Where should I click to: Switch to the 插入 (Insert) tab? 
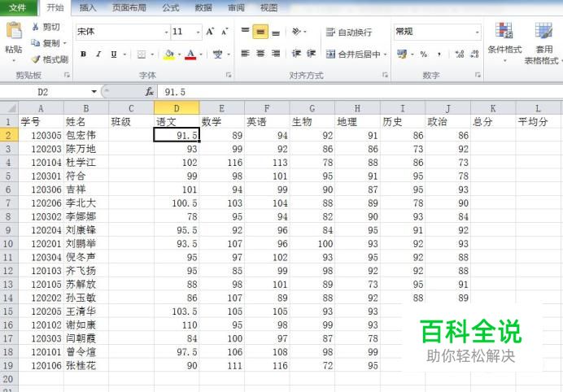pyautogui.click(x=88, y=7)
